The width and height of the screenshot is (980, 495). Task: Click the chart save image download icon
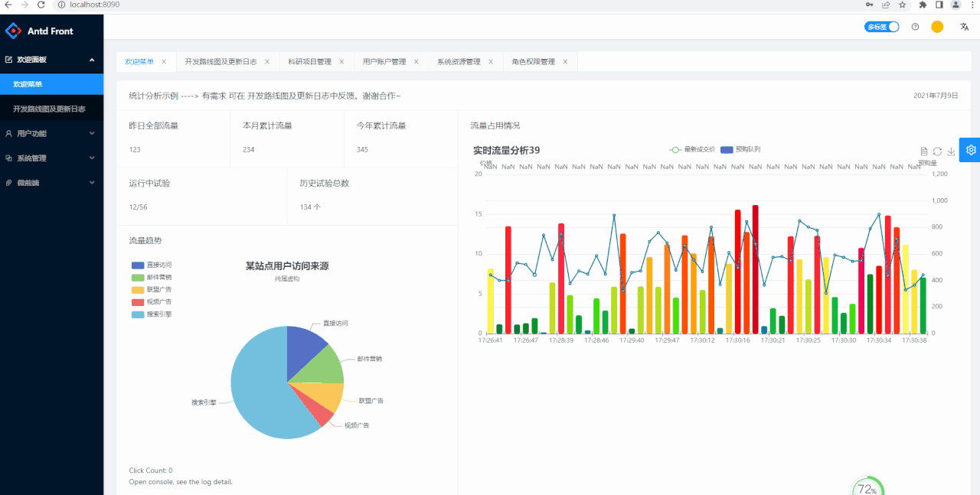tap(951, 151)
